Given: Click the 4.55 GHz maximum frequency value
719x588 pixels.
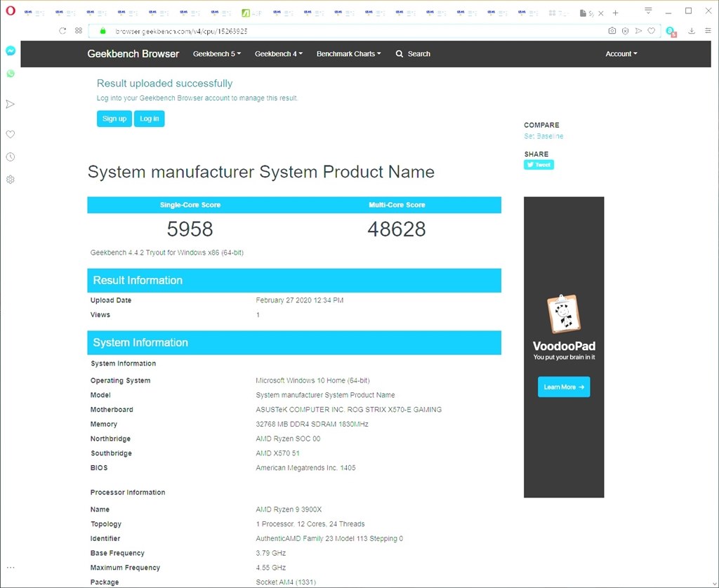Looking at the screenshot, I should click(271, 568).
